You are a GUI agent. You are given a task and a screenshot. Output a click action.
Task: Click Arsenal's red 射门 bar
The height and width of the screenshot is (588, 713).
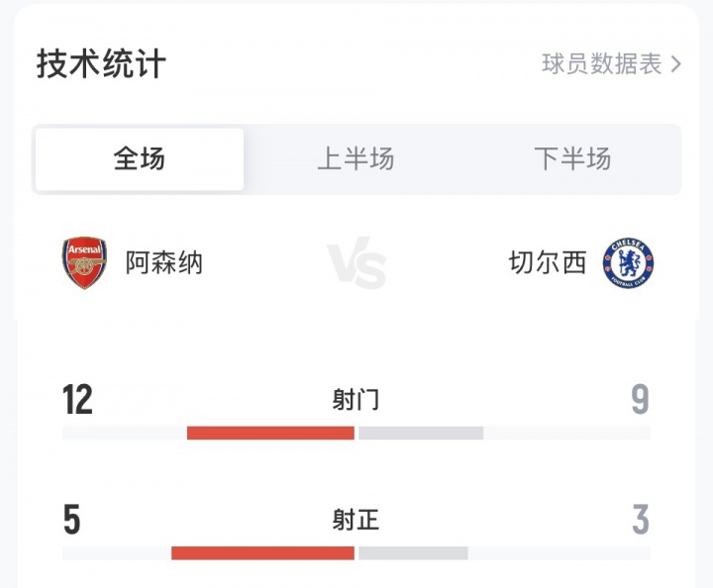(270, 433)
